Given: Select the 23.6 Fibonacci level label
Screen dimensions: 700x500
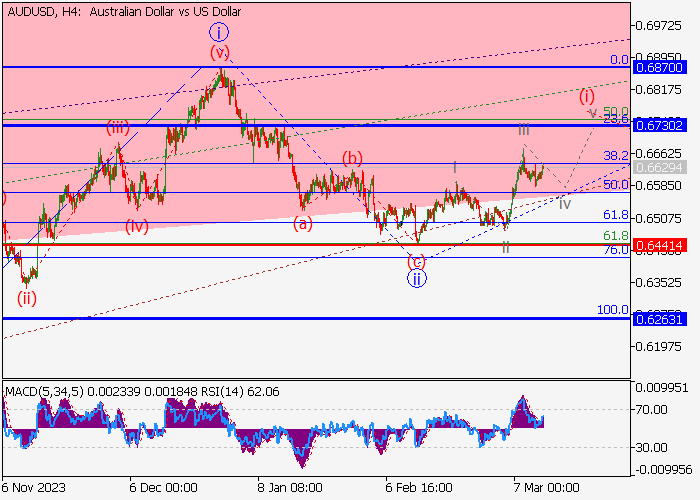Looking at the screenshot, I should tap(616, 119).
